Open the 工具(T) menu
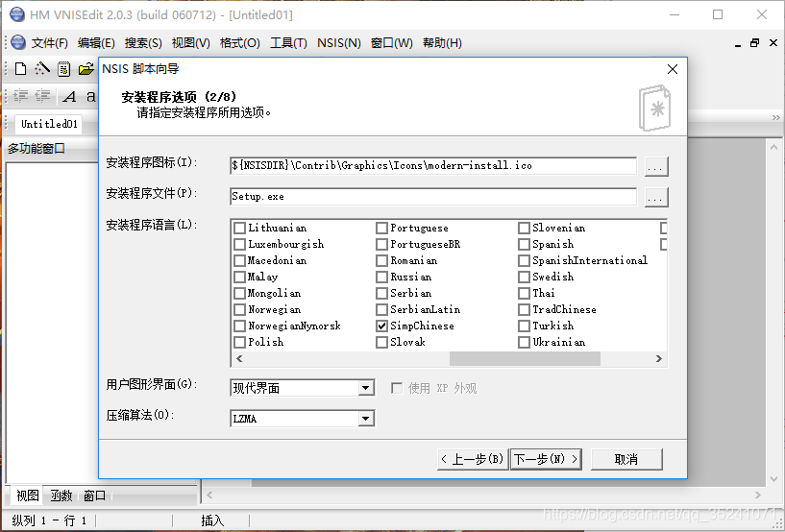The width and height of the screenshot is (785, 532). [288, 43]
